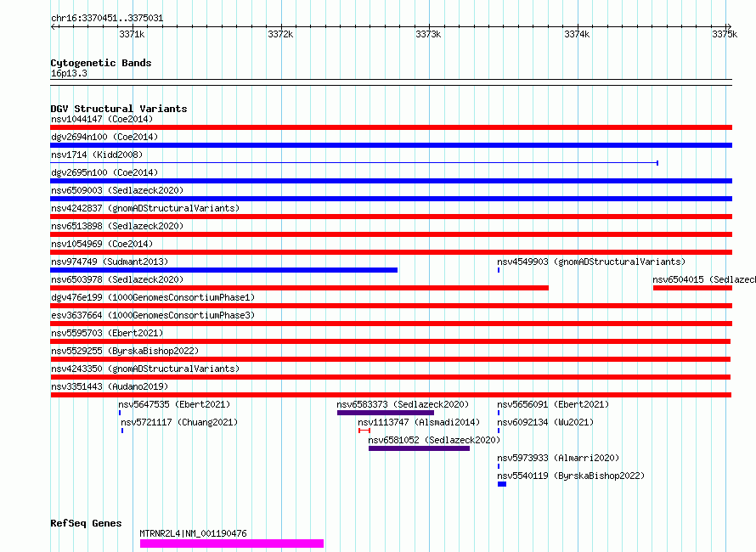This screenshot has height=552, width=756.
Task: Click nsv6092134 (Wu2021) label
Action: (545, 422)
